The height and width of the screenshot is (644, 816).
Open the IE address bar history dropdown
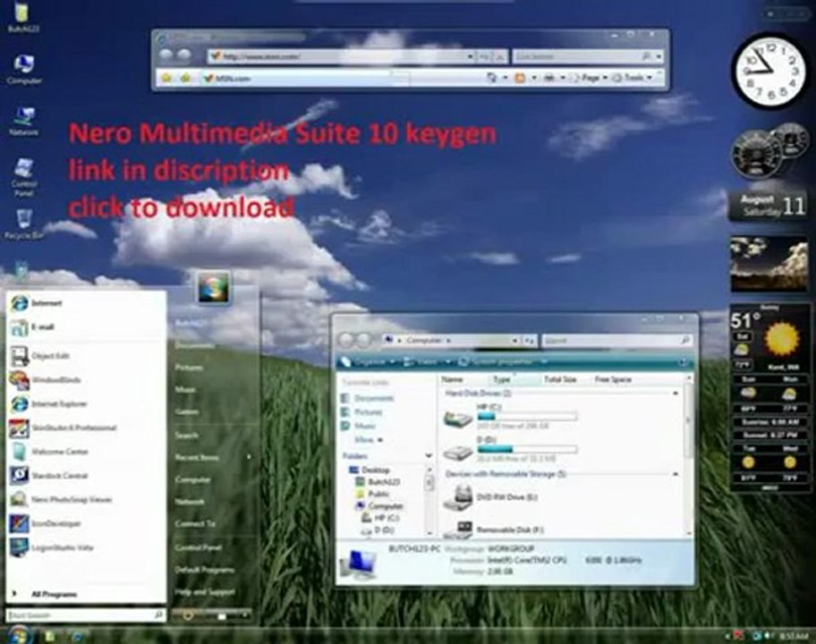pyautogui.click(x=470, y=56)
